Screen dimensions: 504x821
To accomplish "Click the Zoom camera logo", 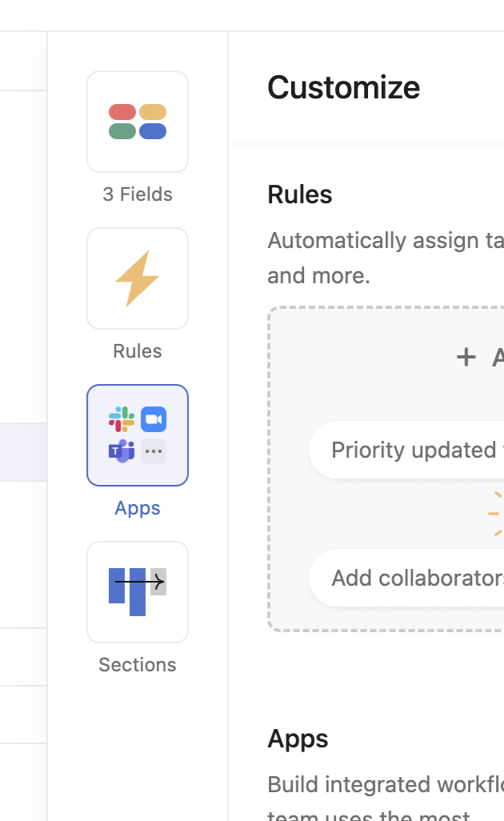I will [154, 419].
